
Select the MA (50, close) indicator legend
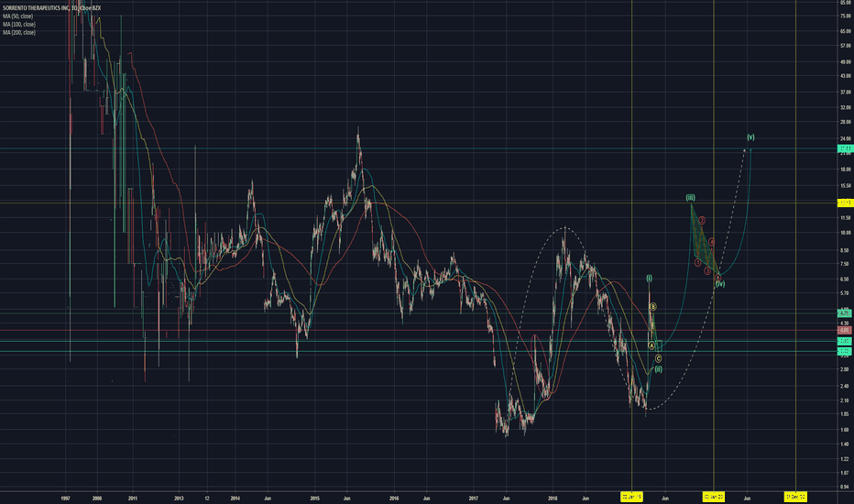tap(17, 16)
